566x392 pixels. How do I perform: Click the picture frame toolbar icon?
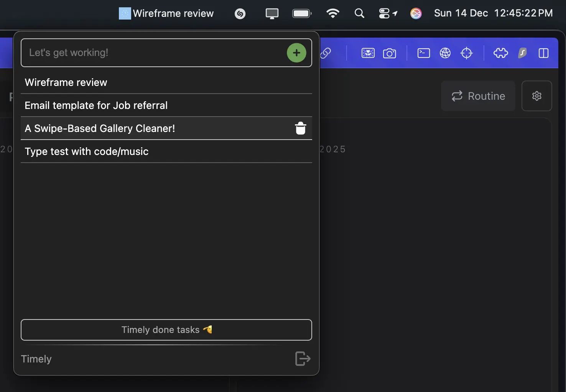[368, 53]
